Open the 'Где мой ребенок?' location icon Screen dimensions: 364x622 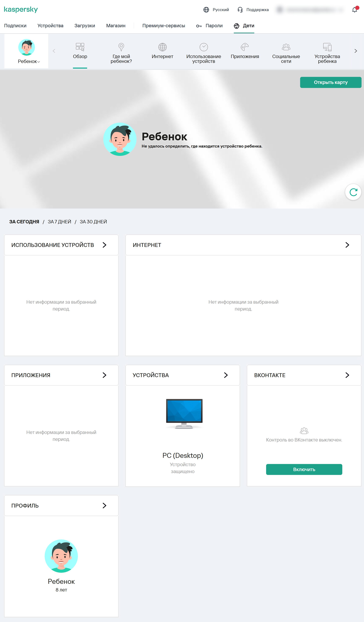click(121, 47)
